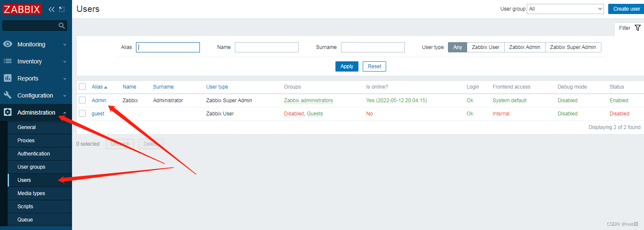The image size is (644, 230).
Task: Open the Guests group link
Action: (315, 114)
